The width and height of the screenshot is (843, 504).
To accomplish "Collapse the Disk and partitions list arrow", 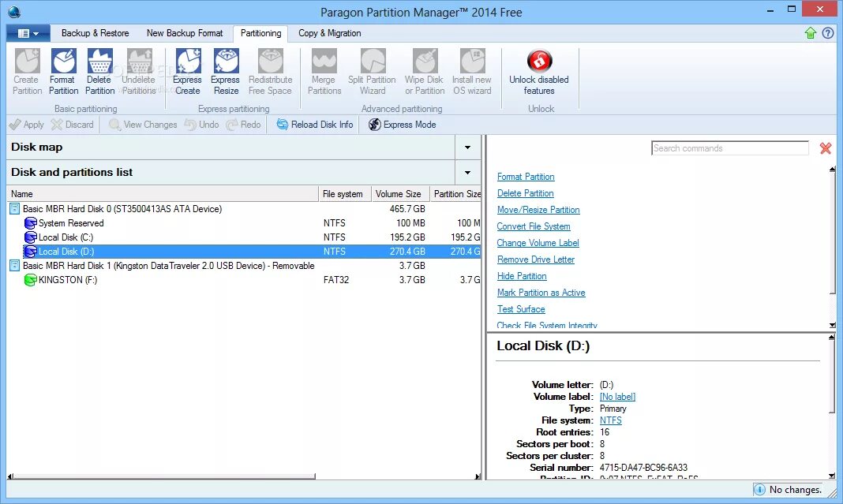I will tap(467, 173).
